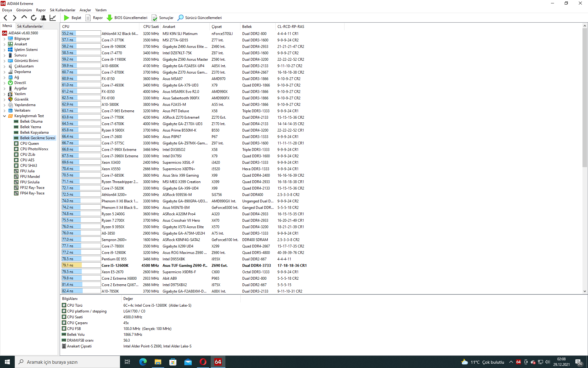
Task: Open the Görünüm menu
Action: (x=24, y=10)
